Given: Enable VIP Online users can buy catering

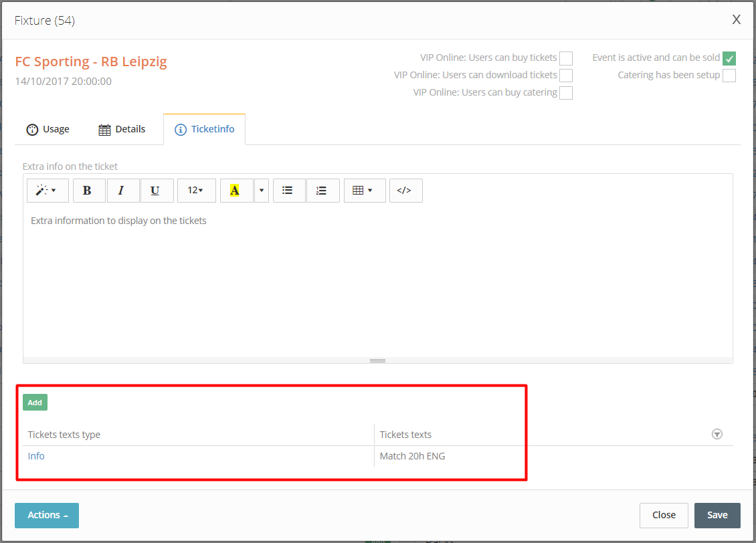Looking at the screenshot, I should (x=566, y=93).
